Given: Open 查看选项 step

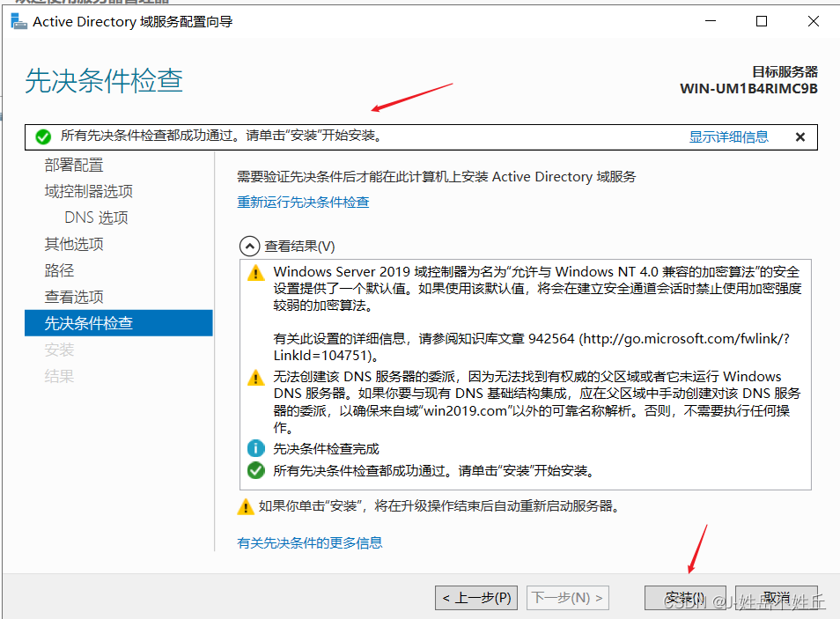Looking at the screenshot, I should tap(74, 297).
